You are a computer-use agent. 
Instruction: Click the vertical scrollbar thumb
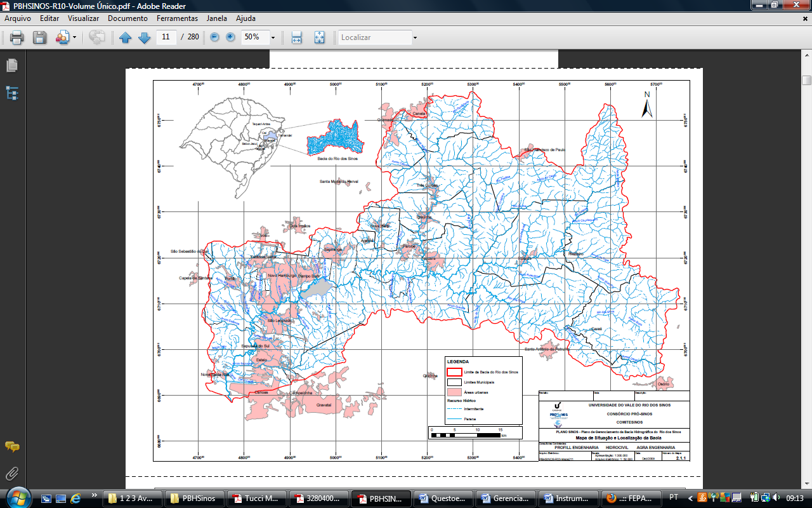(x=806, y=80)
